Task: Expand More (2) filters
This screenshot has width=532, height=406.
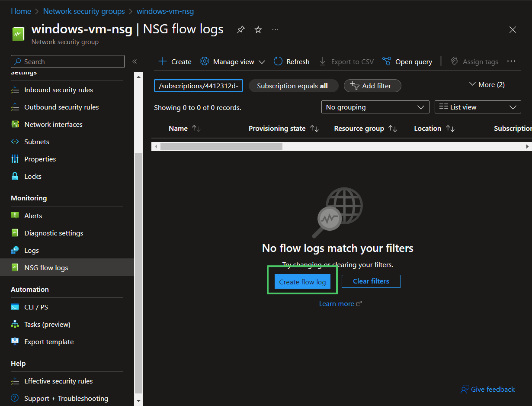Action: 487,84
